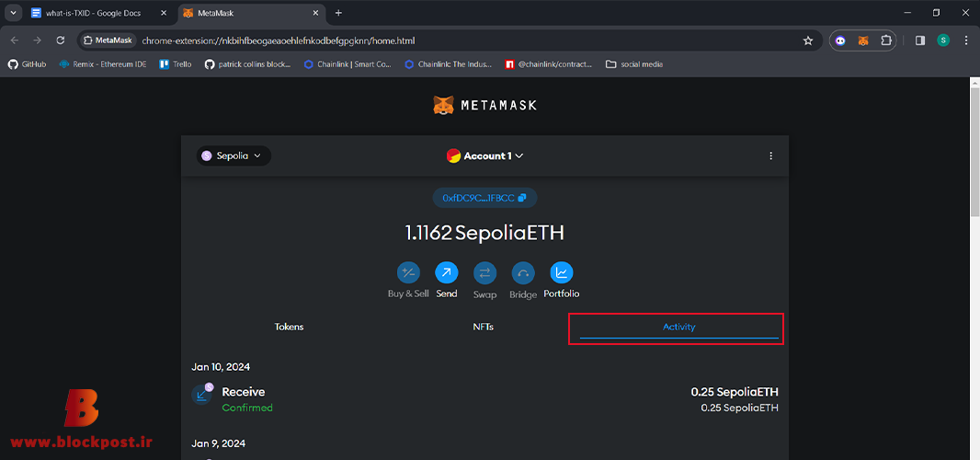Close the MetaMask browser tab

coord(315,13)
